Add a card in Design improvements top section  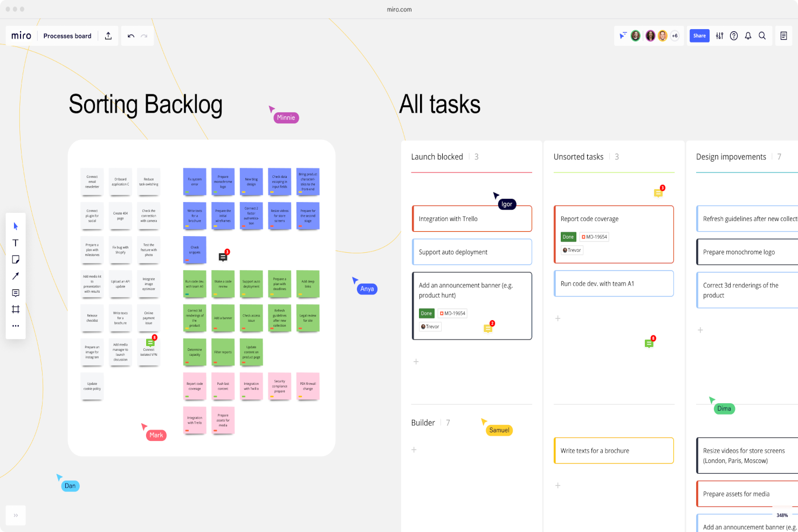point(700,330)
